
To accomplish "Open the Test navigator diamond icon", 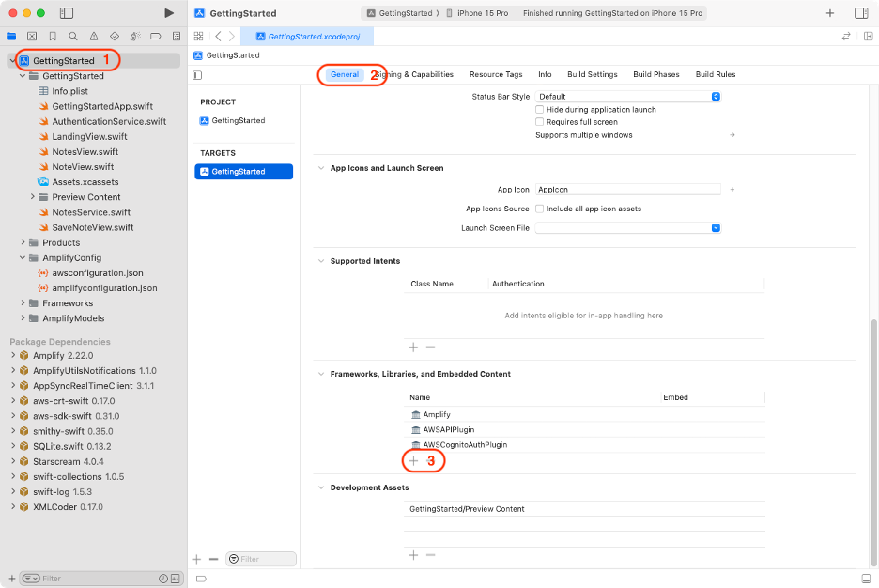I will [115, 37].
